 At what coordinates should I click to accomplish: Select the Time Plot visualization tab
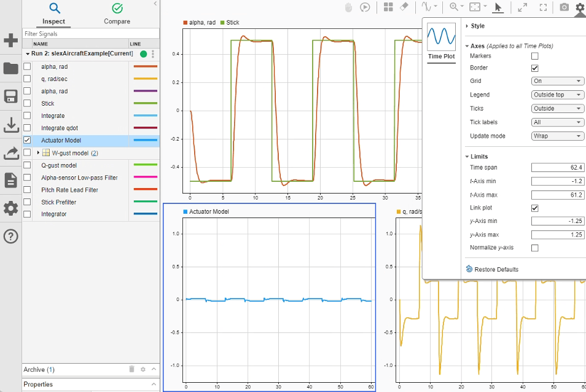click(442, 42)
